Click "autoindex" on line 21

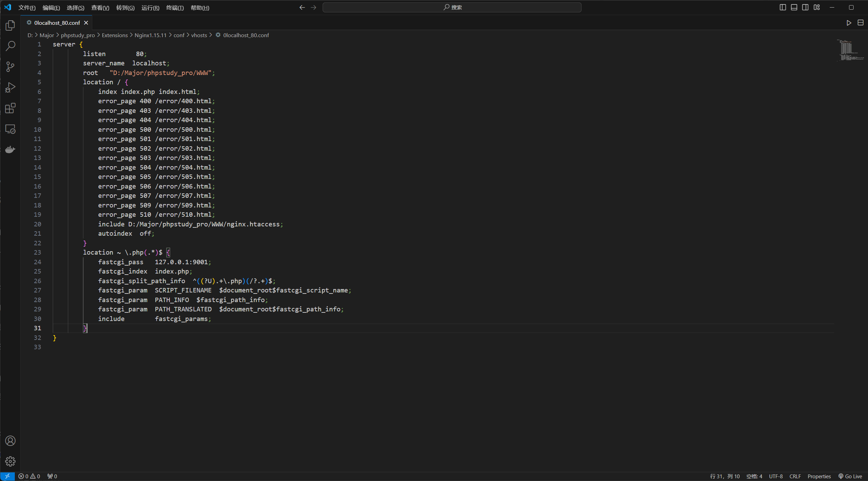[115, 234]
